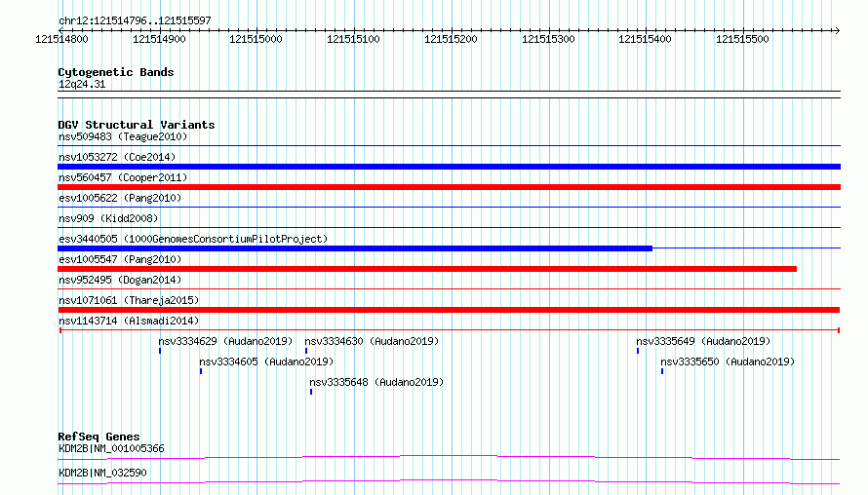Open variant nsv3335649 (Audano2019) label
Viewport: 868px width, 495px height.
coord(703,341)
